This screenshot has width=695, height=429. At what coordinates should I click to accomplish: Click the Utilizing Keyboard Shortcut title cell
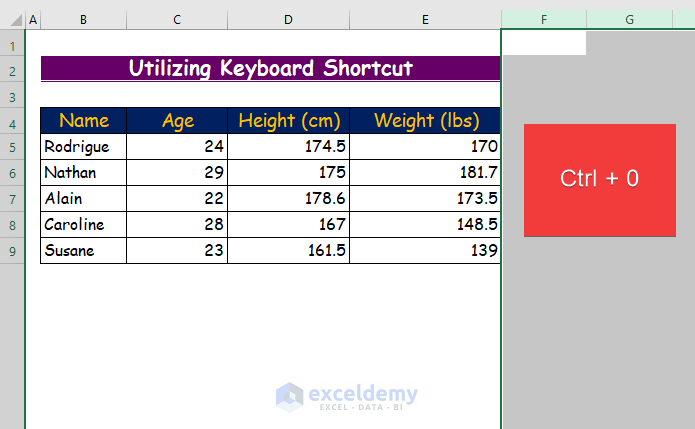click(270, 68)
